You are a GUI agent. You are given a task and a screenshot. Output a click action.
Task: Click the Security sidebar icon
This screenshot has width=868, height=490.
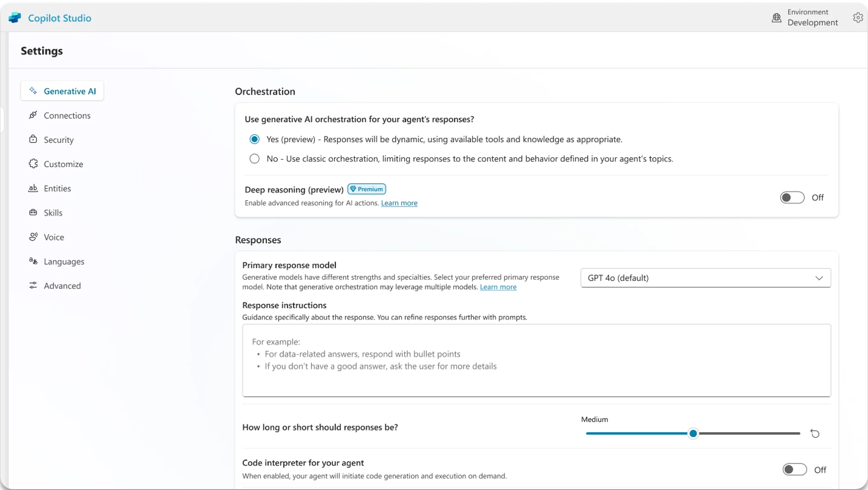coord(33,139)
